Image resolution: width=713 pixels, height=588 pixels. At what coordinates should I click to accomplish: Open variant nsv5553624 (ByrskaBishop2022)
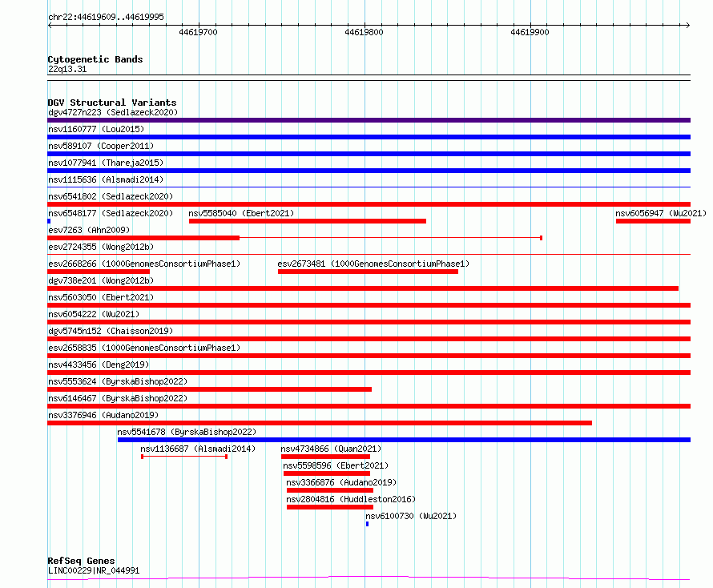click(118, 381)
